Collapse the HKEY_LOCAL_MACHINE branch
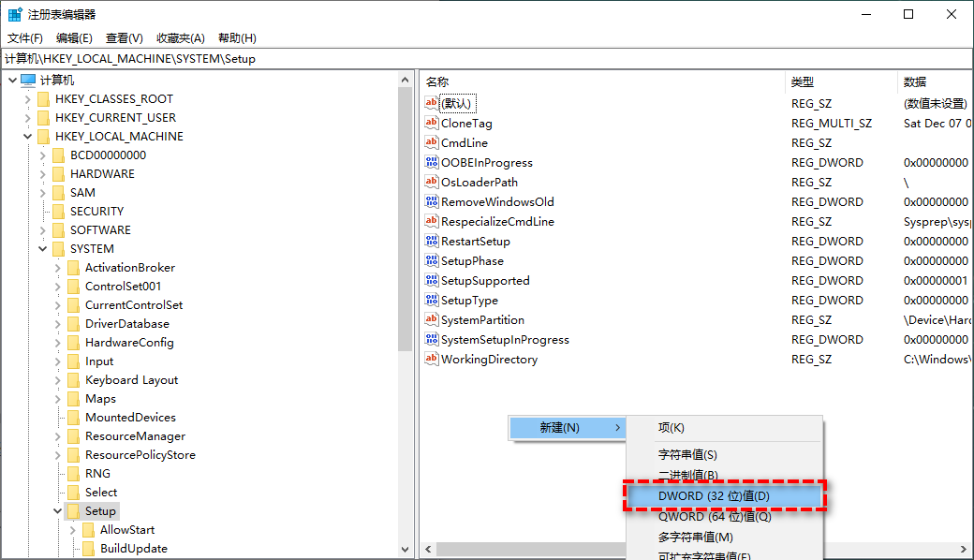 click(x=28, y=136)
